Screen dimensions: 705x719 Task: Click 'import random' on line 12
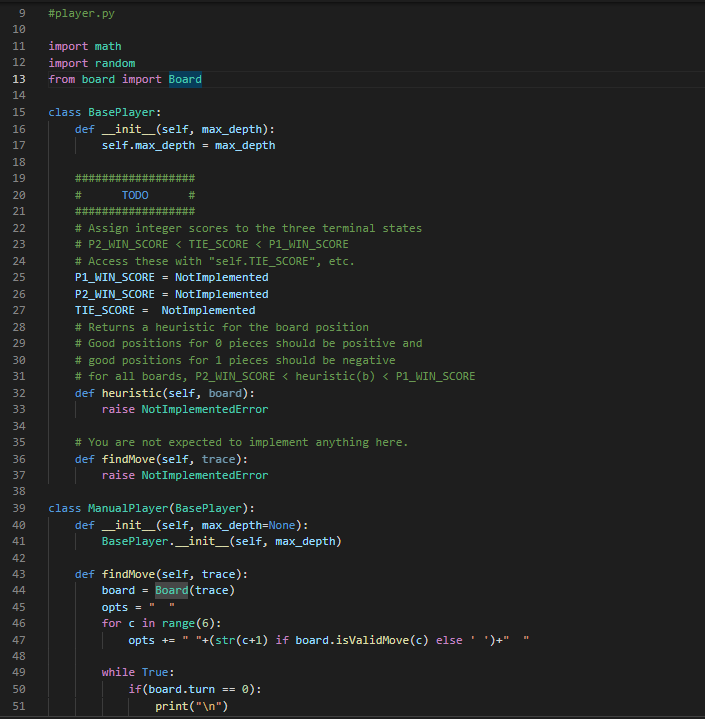click(92, 63)
